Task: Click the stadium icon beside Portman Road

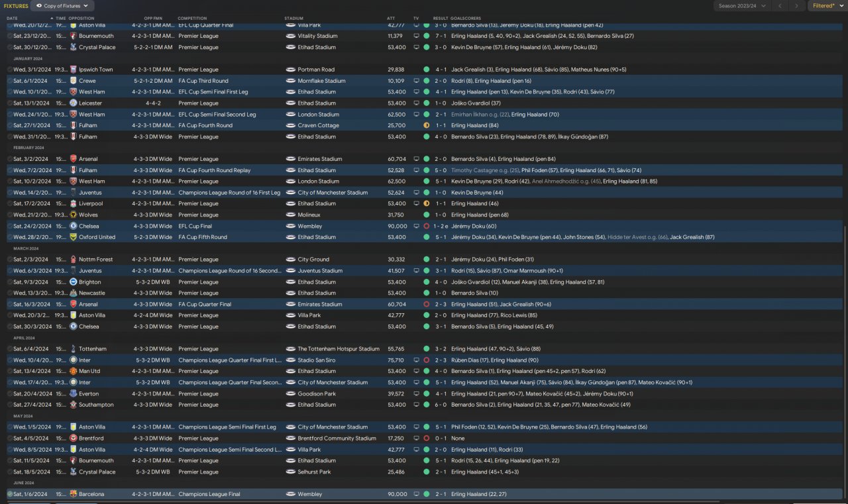Action: [291, 70]
